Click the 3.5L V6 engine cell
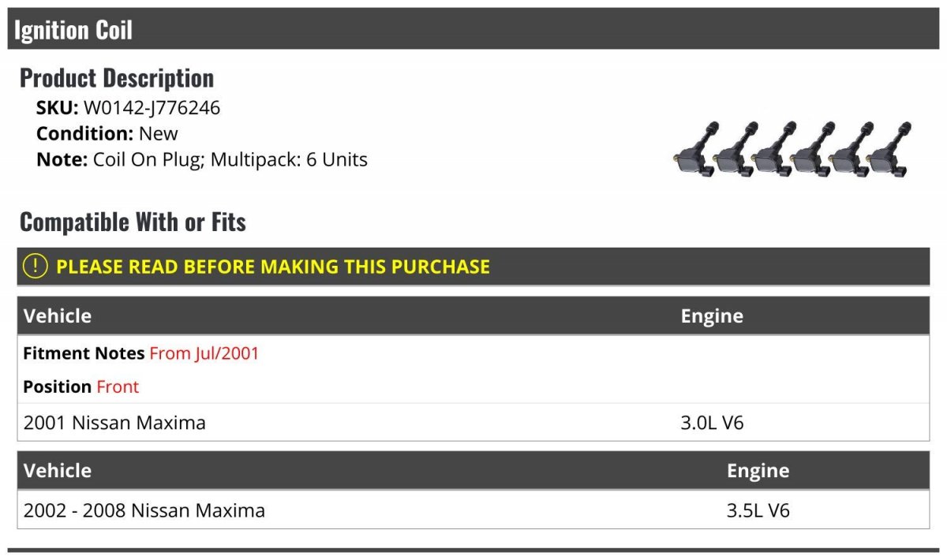Image resolution: width=947 pixels, height=560 pixels. tap(758, 510)
